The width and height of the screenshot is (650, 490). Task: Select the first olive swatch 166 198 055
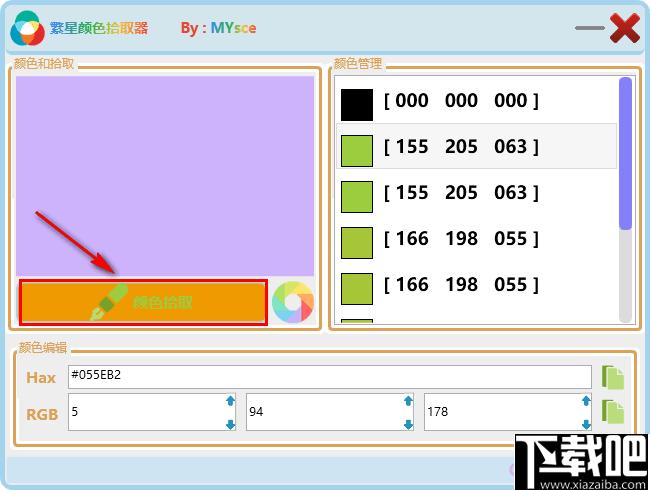357,243
